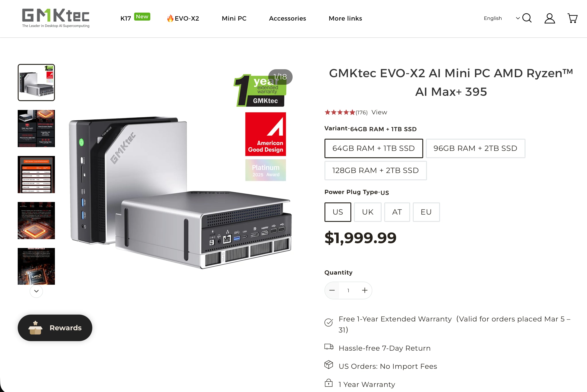Open the Accessories menu

pos(287,19)
